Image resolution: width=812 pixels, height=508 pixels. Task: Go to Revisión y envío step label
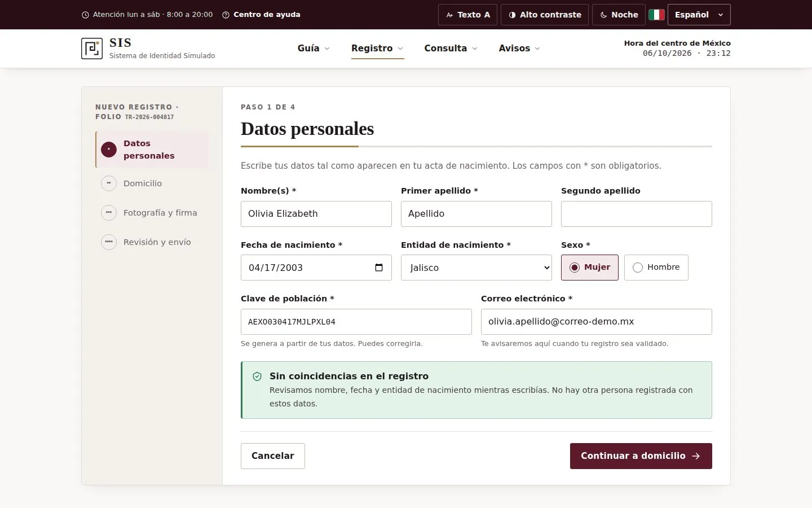[x=157, y=242]
